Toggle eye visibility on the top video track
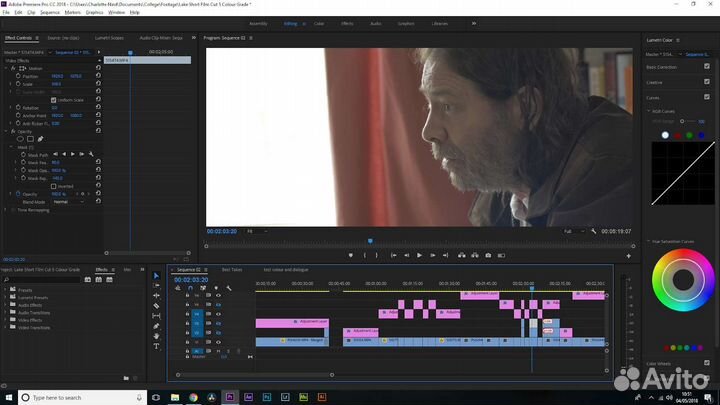Image resolution: width=720 pixels, height=405 pixels. 219,295
